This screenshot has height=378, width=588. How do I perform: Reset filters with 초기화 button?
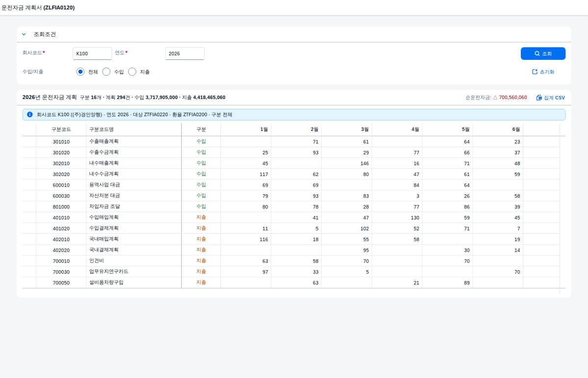click(x=543, y=72)
